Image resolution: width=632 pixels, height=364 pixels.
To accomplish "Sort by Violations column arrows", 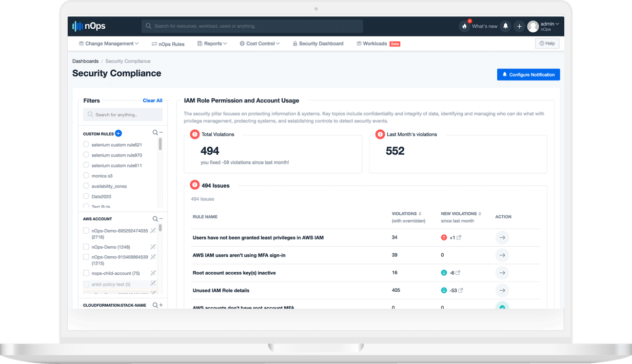I will pos(420,213).
